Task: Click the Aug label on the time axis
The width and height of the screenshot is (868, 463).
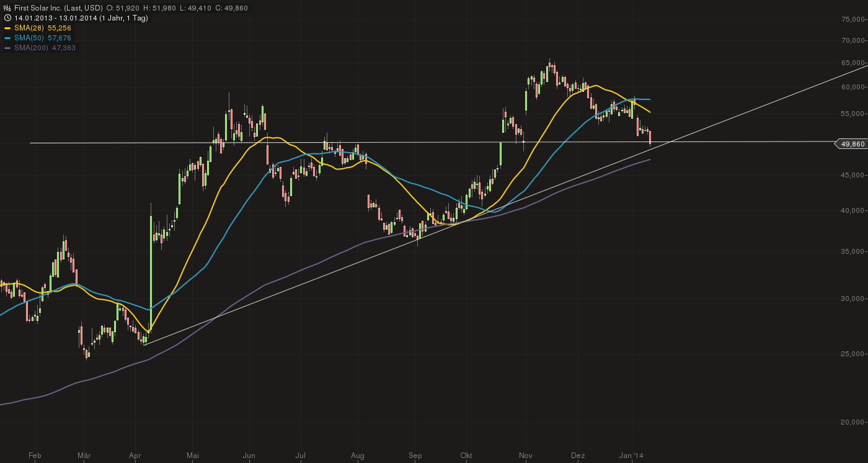Action: pos(358,456)
